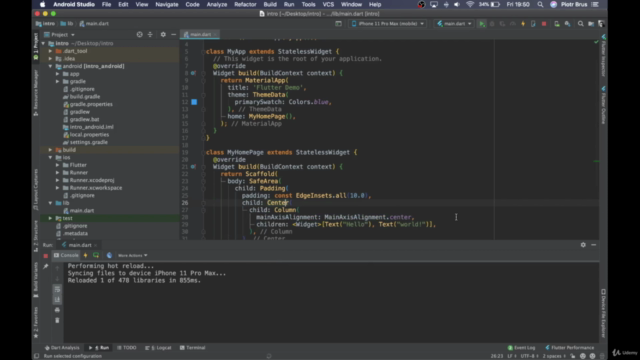This screenshot has height=360, width=640.
Task: Open the VCS menu
Action: coord(328,4)
